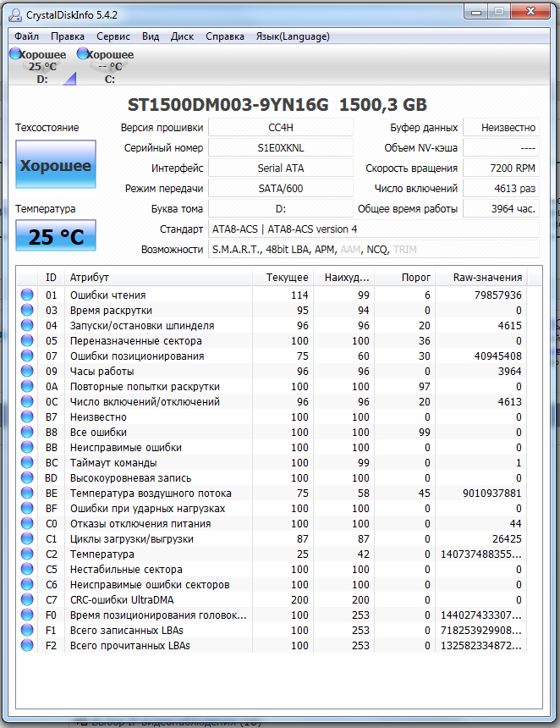The width and height of the screenshot is (560, 728).
Task: Select drive C: status in disk bar
Action: 107,65
